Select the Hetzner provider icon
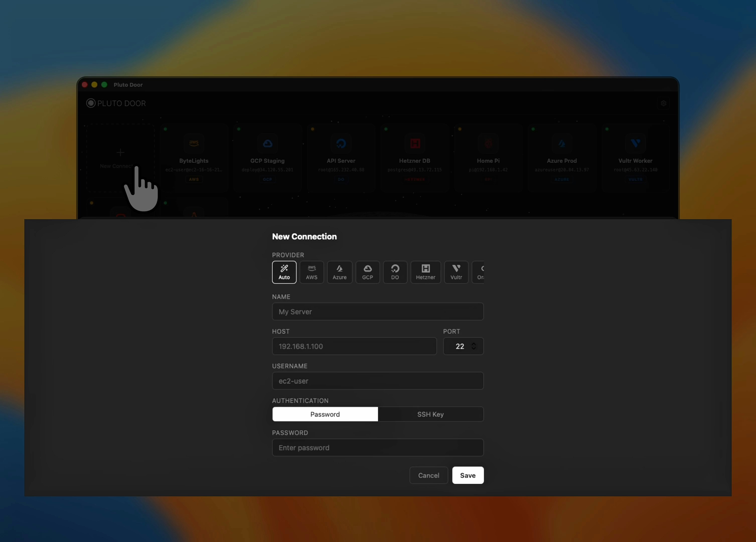The width and height of the screenshot is (756, 542). 425,272
